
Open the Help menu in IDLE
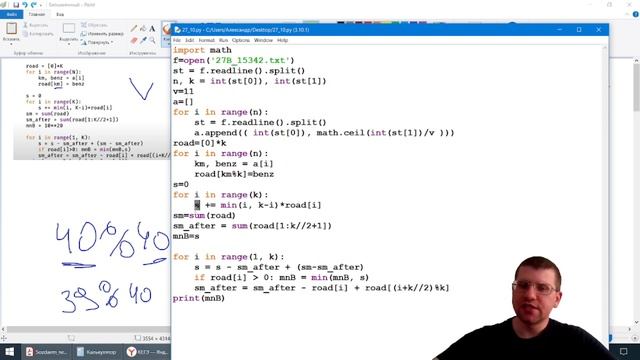[x=282, y=40]
